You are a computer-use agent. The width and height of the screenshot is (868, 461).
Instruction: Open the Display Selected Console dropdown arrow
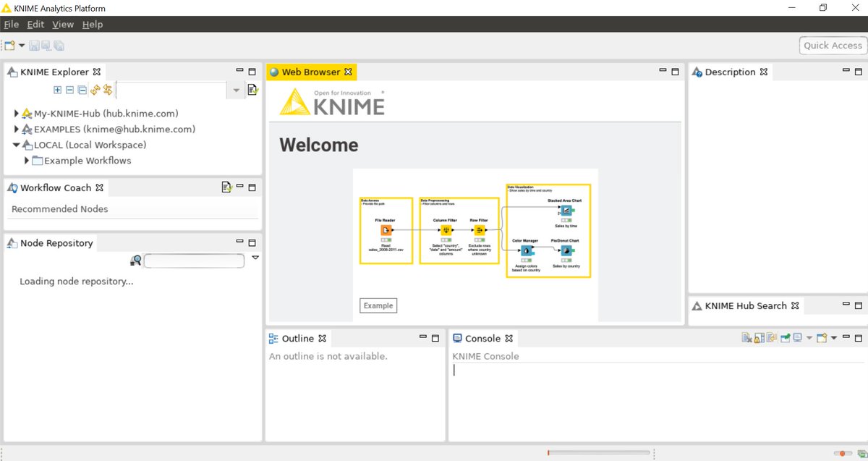pos(809,338)
